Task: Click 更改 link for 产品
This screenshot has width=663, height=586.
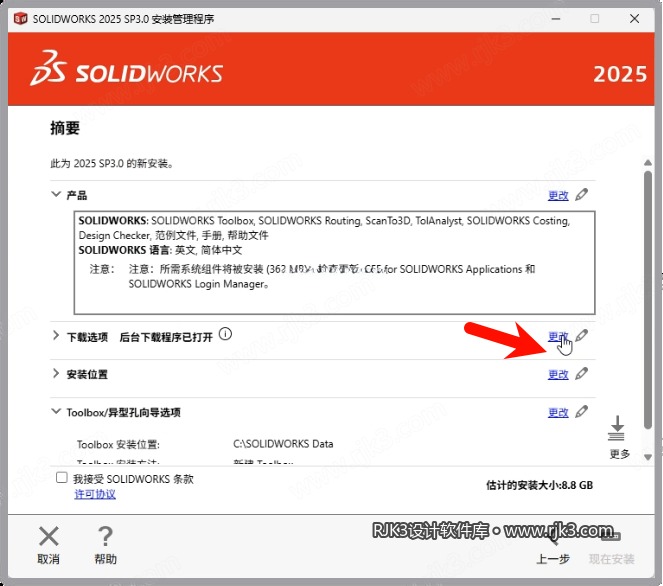Action: coord(558,195)
